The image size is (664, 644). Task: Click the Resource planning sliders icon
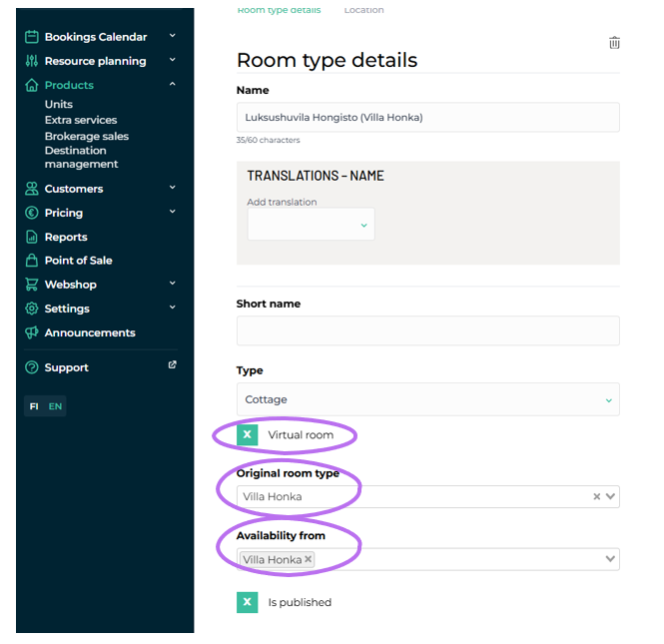[32, 61]
